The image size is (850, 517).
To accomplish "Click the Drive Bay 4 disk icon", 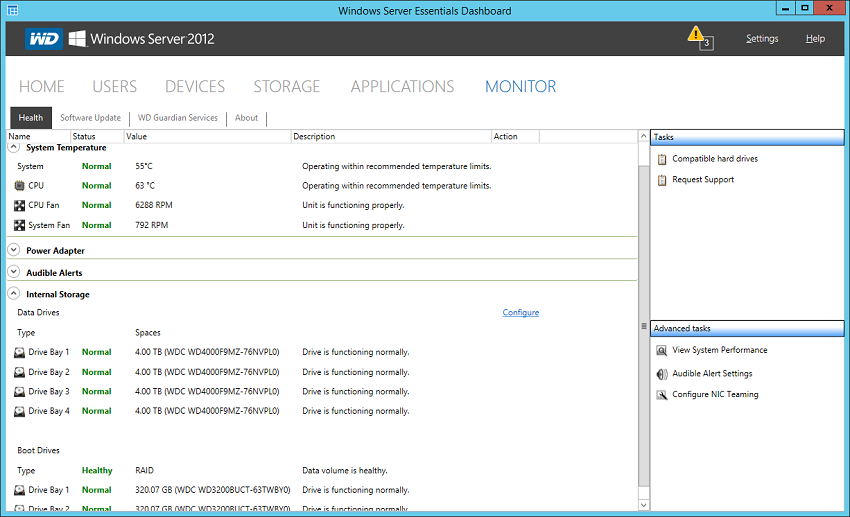I will pyautogui.click(x=20, y=411).
